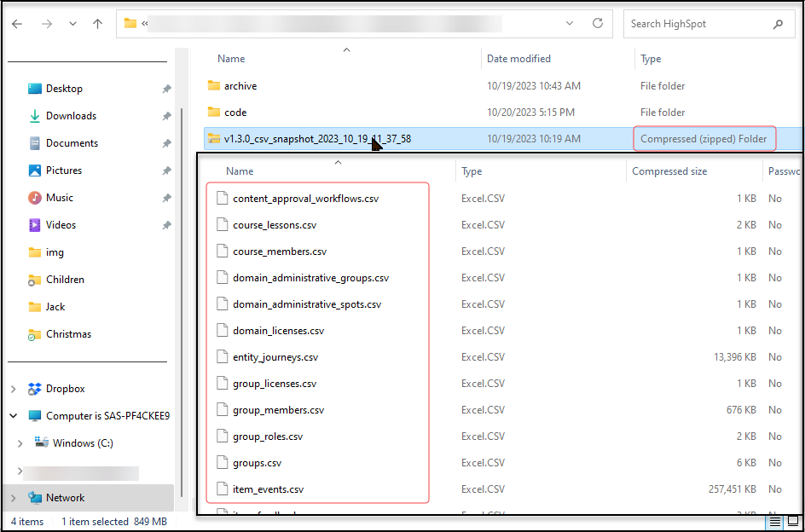
Task: Unpin Documents using its pin icon
Action: pyautogui.click(x=166, y=143)
